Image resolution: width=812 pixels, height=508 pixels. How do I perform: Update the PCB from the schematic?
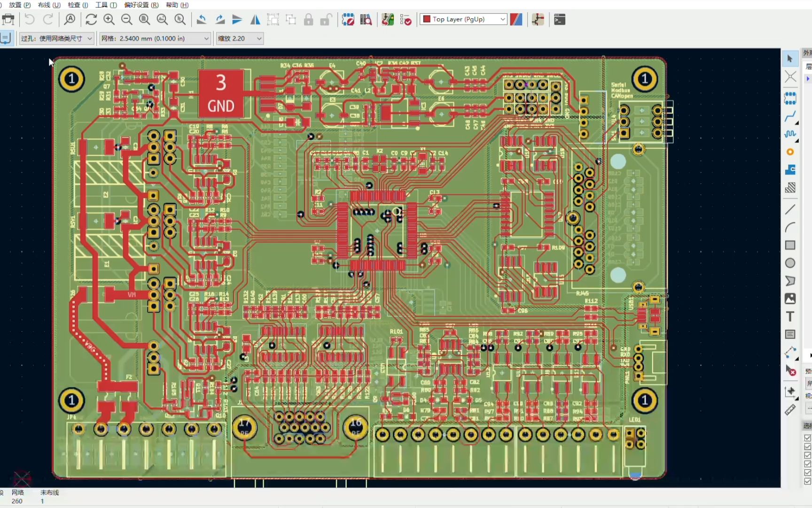(388, 19)
